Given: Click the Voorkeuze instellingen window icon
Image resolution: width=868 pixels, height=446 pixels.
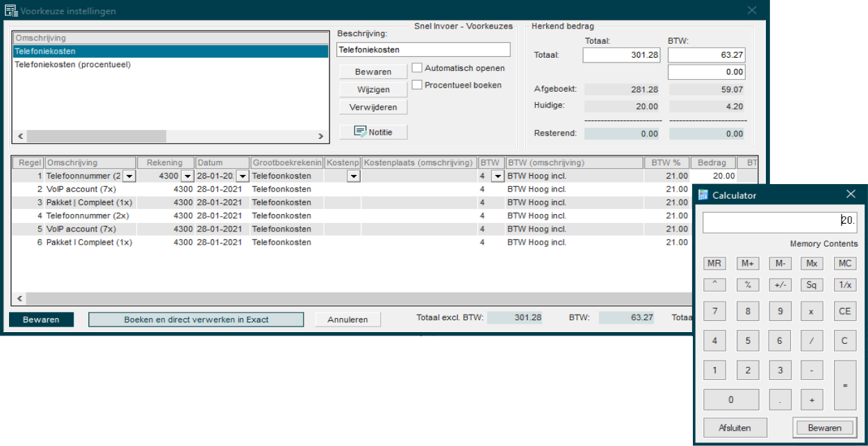Looking at the screenshot, I should 11,11.
